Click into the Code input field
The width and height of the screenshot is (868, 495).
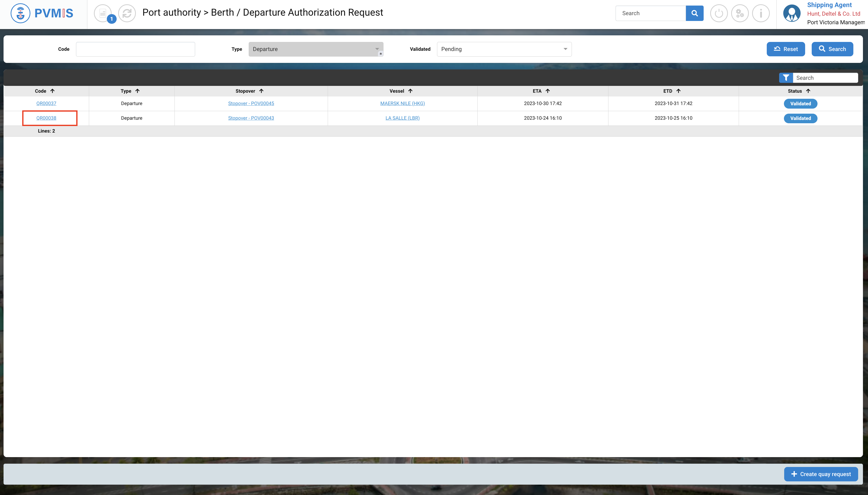coord(135,49)
